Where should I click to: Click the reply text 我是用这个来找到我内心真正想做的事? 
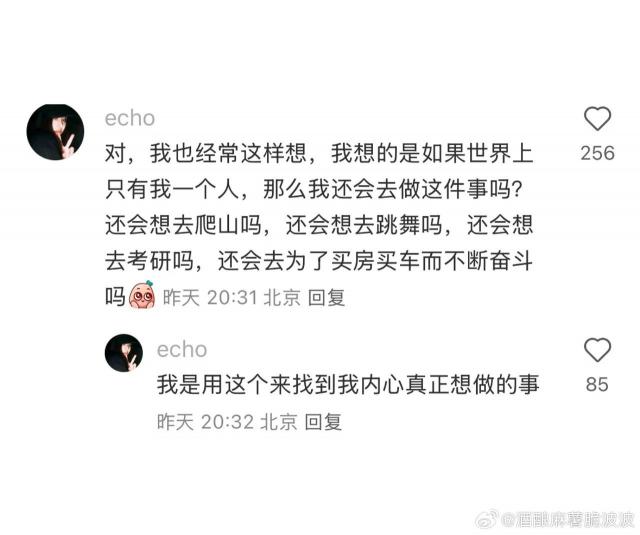(348, 384)
